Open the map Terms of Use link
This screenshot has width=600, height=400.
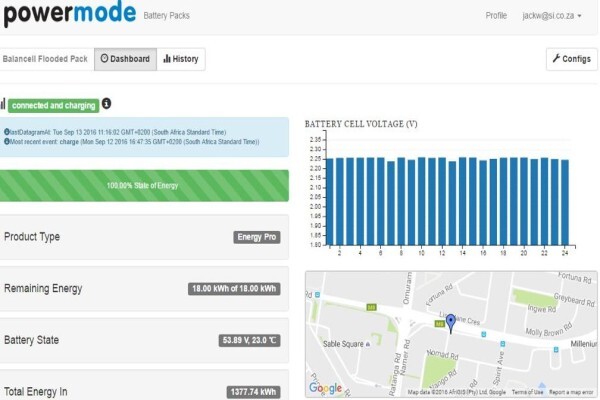point(527,392)
